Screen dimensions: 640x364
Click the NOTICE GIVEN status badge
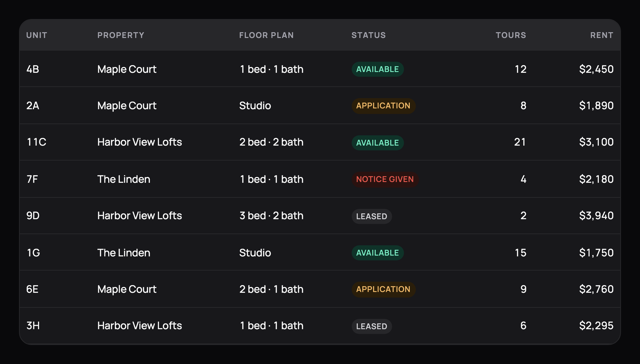385,179
